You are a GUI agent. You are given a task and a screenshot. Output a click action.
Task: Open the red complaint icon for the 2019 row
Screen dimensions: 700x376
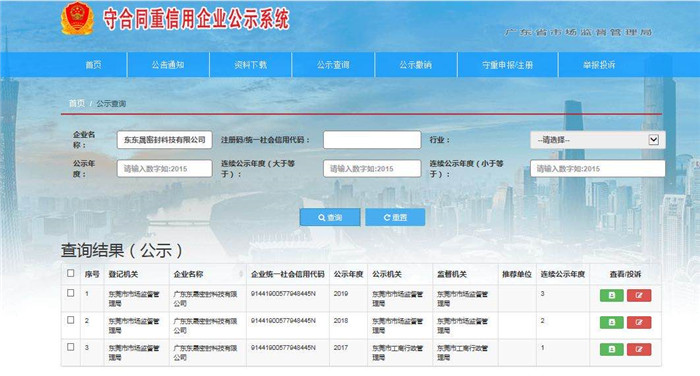point(639,295)
